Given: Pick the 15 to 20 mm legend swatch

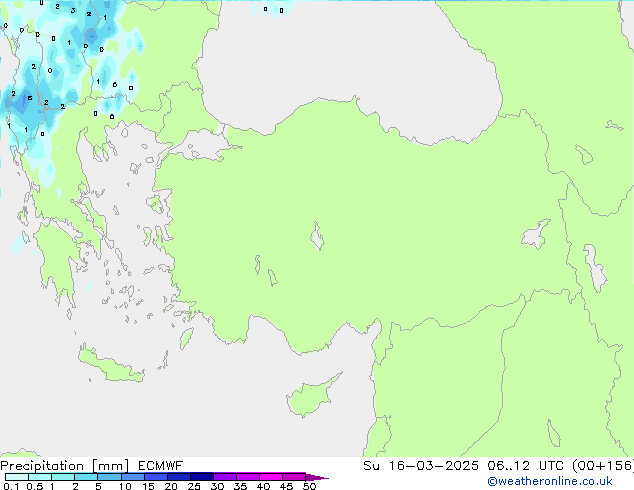Looking at the screenshot, I should click(x=155, y=477).
